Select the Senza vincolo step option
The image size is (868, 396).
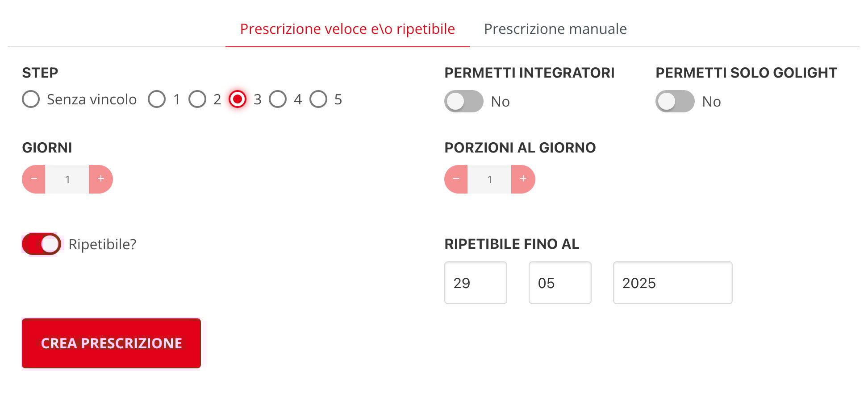[x=31, y=99]
